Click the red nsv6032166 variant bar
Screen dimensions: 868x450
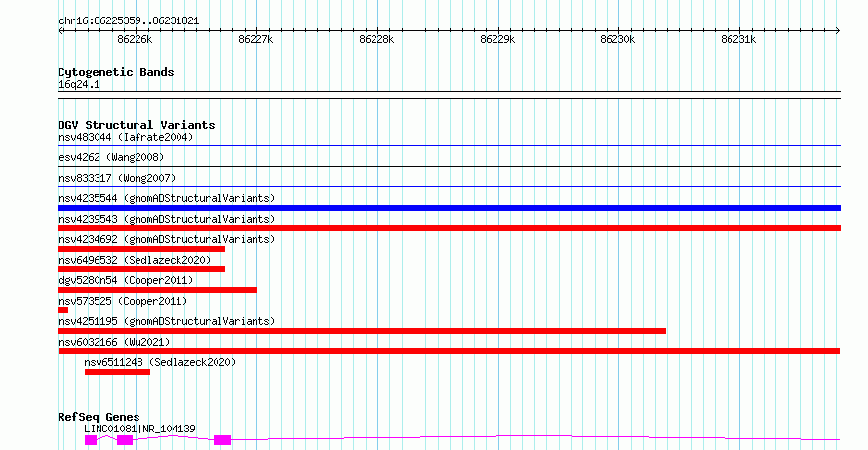pyautogui.click(x=449, y=351)
